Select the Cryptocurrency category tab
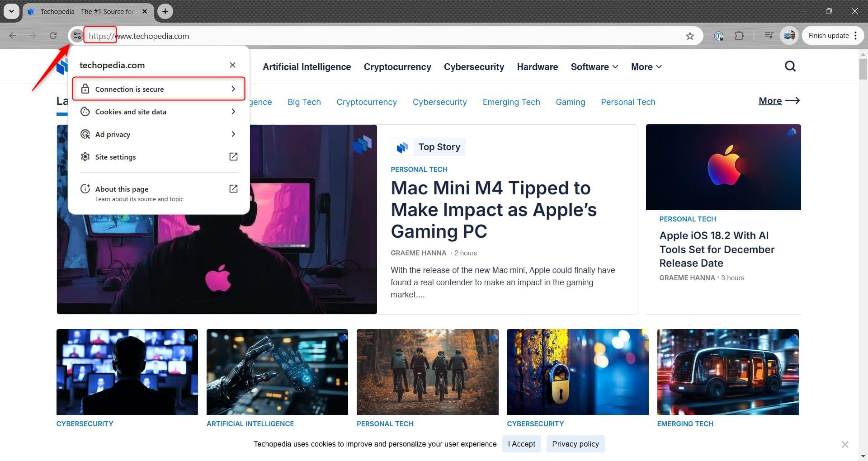The width and height of the screenshot is (868, 461). click(x=367, y=102)
